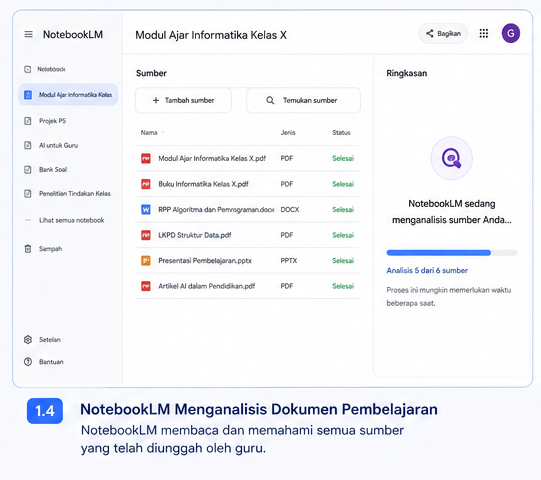The image size is (541, 480).
Task: Click the Word icon of RPP Algoritma dan Pemrograman.docx
Action: click(x=146, y=209)
